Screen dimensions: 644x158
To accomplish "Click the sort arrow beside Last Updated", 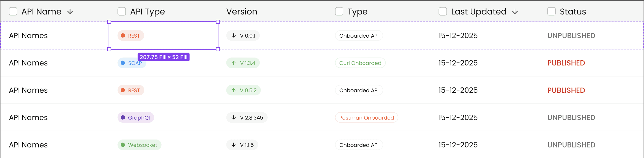I will tap(515, 11).
